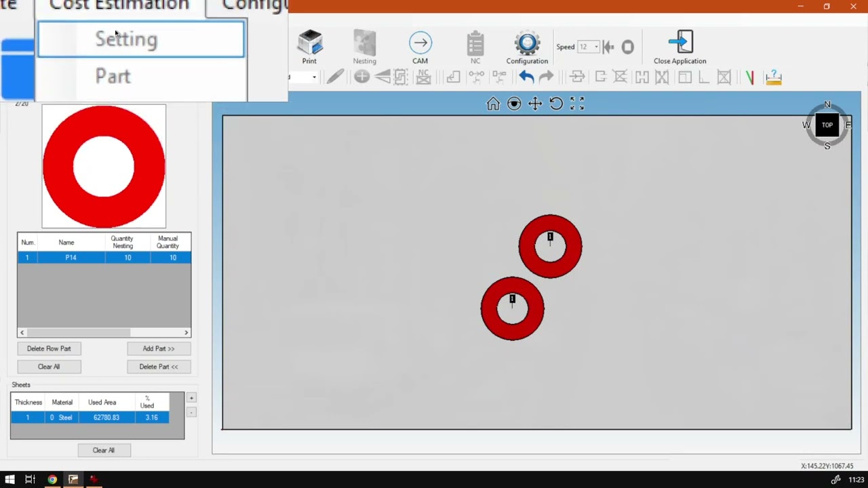Open the Cost Estimation menu
The height and width of the screenshot is (488, 868).
[x=119, y=6]
